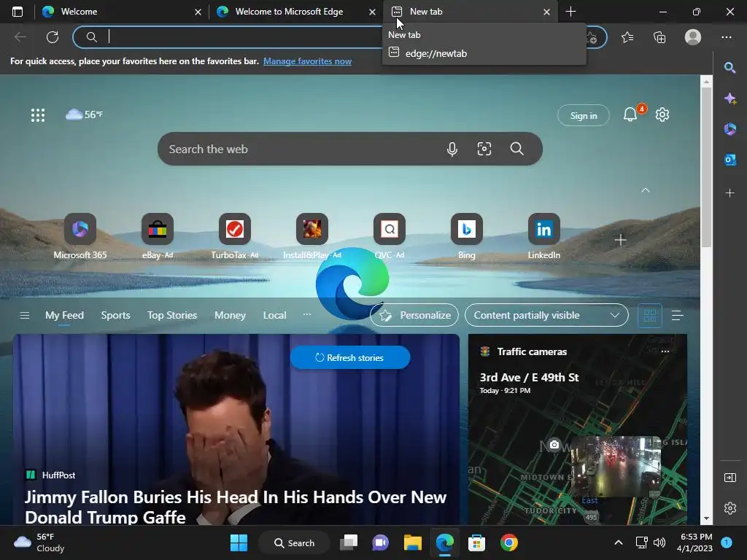Open a new tab with plus button
This screenshot has width=747, height=560.
pos(570,12)
